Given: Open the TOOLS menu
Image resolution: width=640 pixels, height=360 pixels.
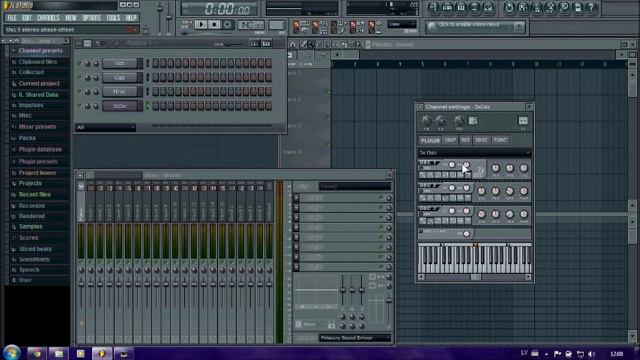Looking at the screenshot, I should (x=113, y=18).
